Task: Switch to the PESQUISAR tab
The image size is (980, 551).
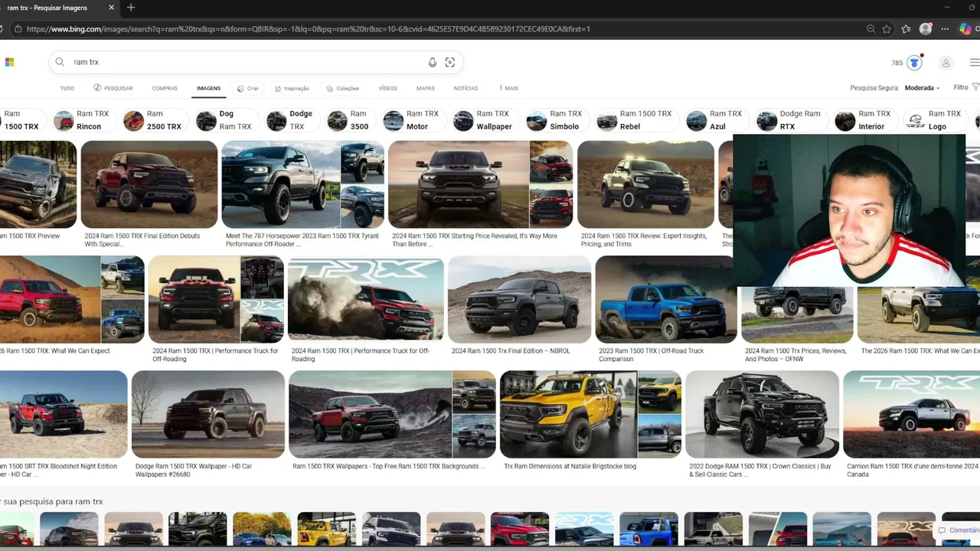Action: point(113,88)
